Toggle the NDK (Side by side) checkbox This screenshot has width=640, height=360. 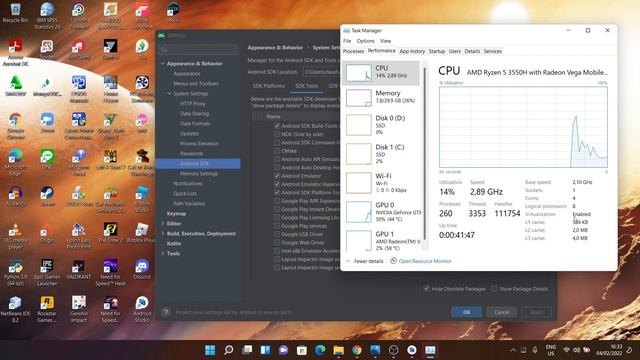coord(277,134)
